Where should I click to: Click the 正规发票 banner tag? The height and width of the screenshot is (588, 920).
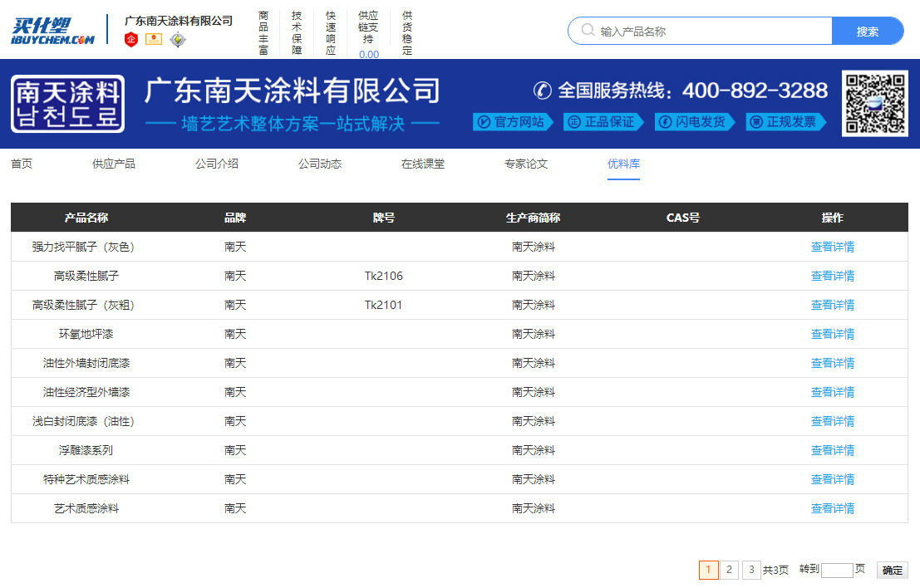(x=786, y=122)
